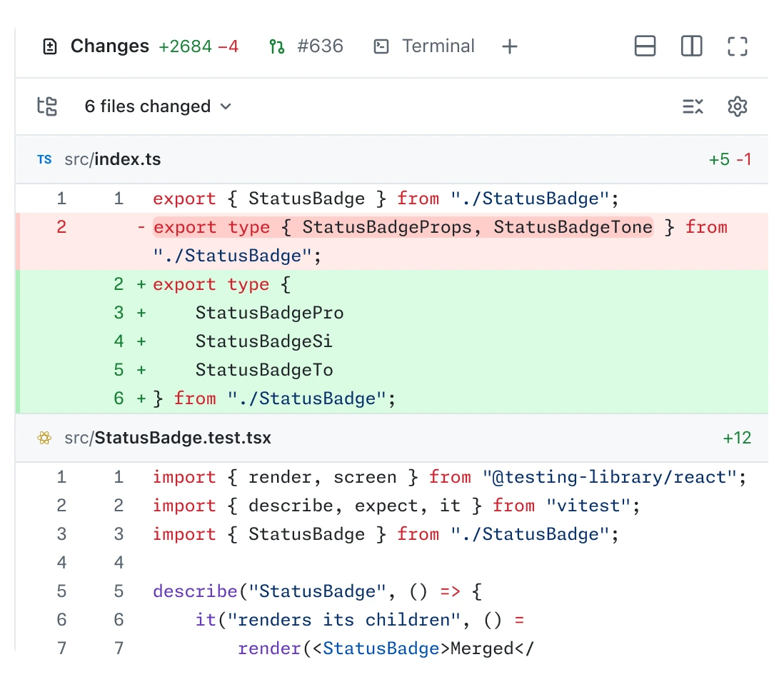Add a new tab with plus button
The width and height of the screenshot is (784, 677).
click(x=510, y=46)
